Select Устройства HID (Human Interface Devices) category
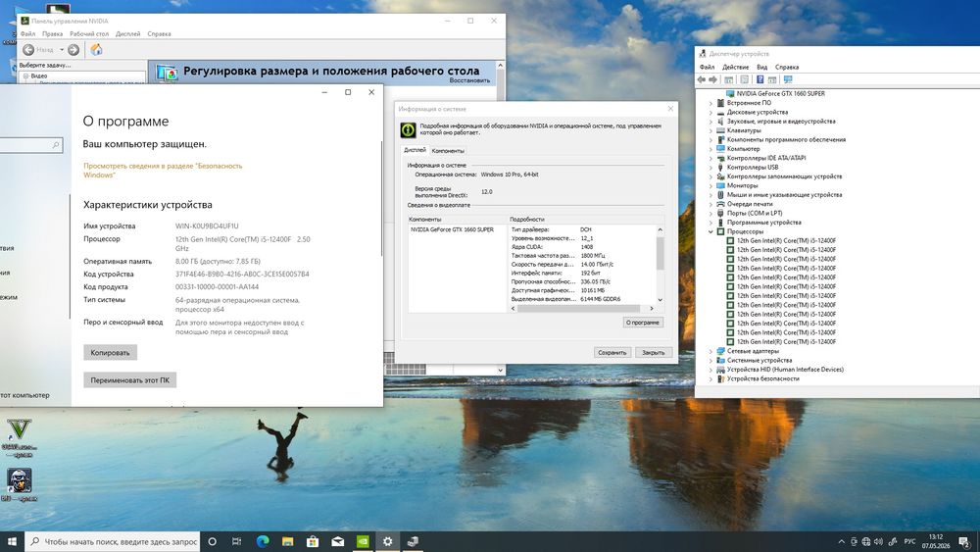Screen dimensions: 980x552 [784, 370]
